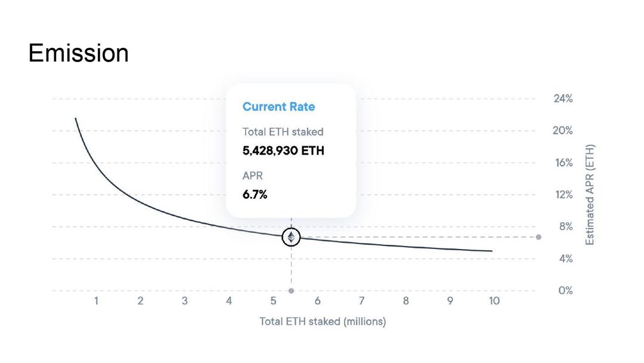This screenshot has width=644, height=363.
Task: Click the x-axis tick label 5
Action: point(273,301)
